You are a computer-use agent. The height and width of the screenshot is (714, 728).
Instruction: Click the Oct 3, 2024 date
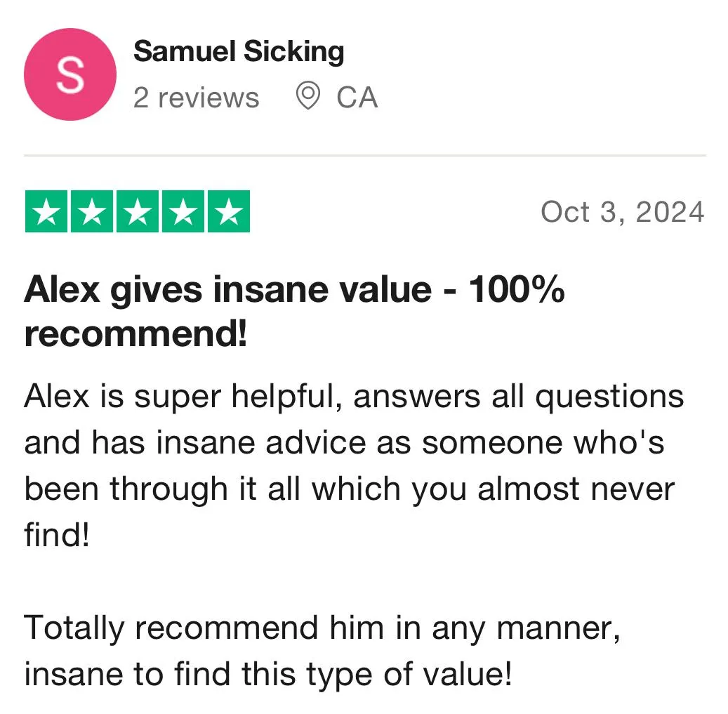[x=623, y=212]
